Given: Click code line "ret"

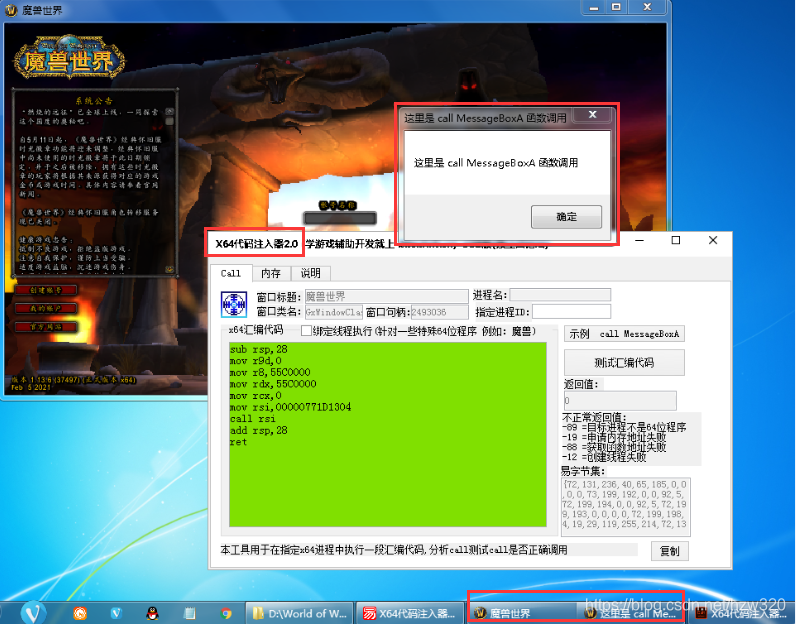Looking at the screenshot, I should pyautogui.click(x=238, y=442).
